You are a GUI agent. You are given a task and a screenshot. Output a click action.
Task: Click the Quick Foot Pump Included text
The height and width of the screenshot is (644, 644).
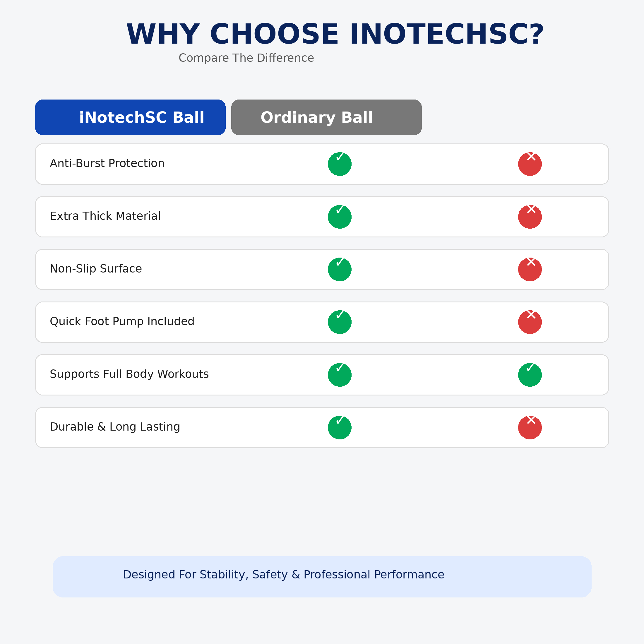point(122,321)
